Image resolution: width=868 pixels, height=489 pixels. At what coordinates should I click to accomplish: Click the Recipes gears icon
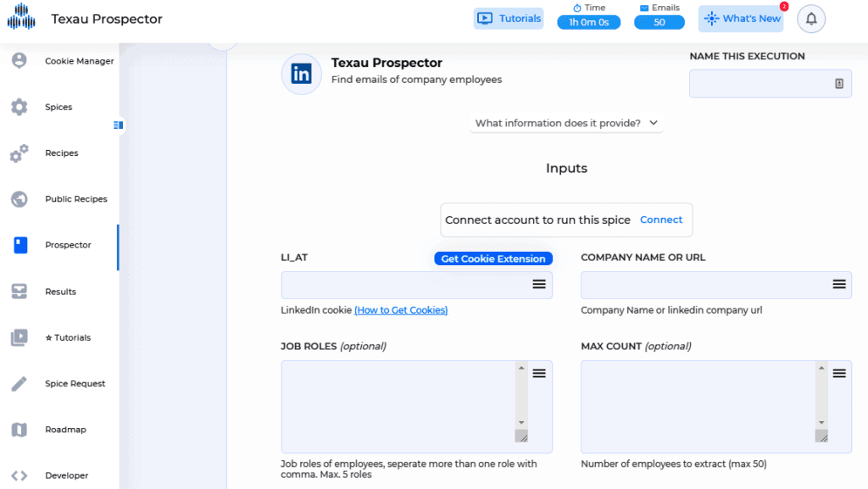coord(19,153)
